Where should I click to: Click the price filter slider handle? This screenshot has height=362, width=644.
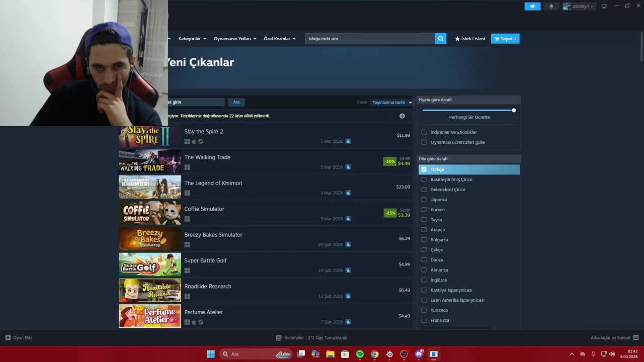(x=514, y=110)
